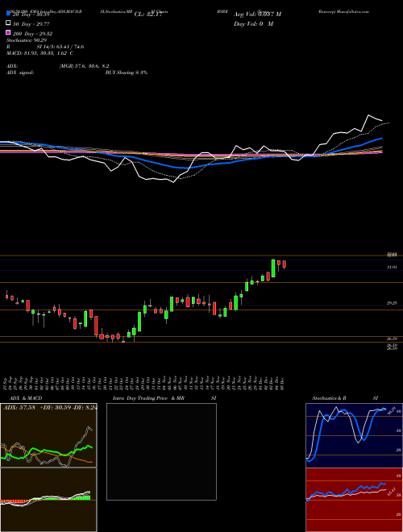Click the last red candlestick on the chart
This screenshot has height=532, width=403.
[285, 264]
